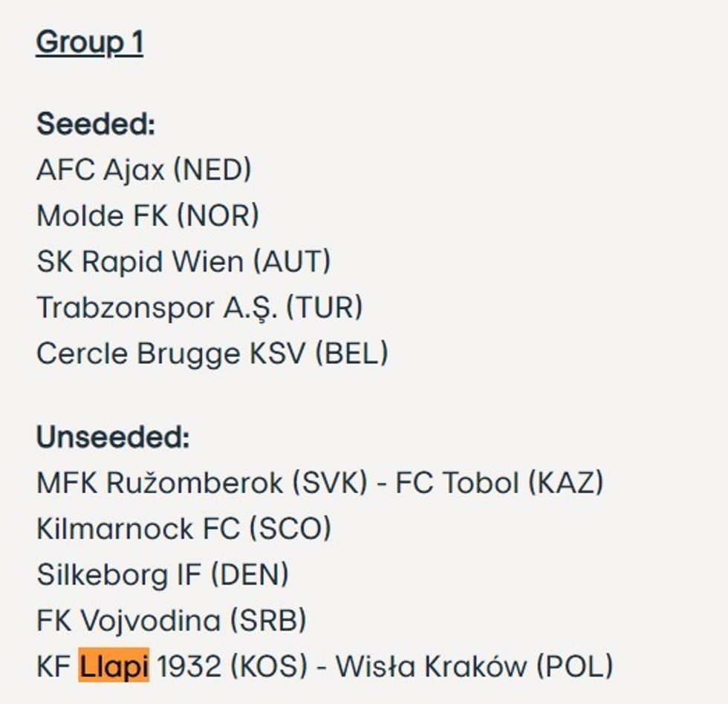Viewport: 728px width, 704px height.
Task: Select SK Rapid Wien (AUT) text
Action: (183, 262)
